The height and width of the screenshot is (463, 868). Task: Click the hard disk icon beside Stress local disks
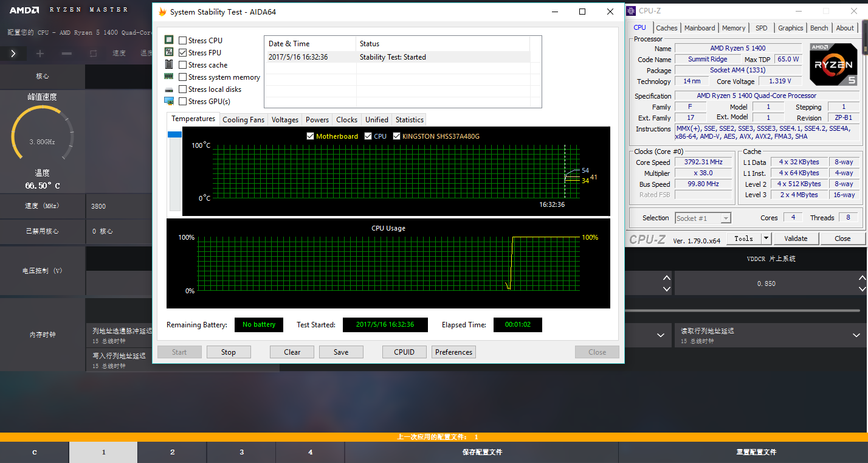(168, 89)
